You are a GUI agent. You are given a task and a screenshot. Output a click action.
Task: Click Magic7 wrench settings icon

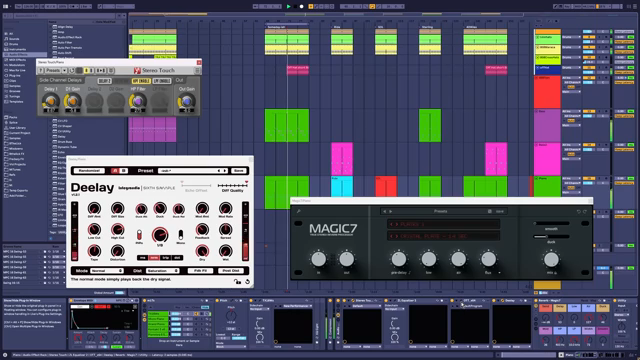click(298, 211)
